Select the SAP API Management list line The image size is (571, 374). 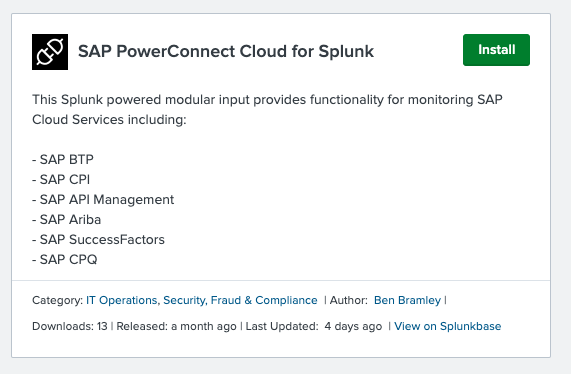tap(103, 200)
